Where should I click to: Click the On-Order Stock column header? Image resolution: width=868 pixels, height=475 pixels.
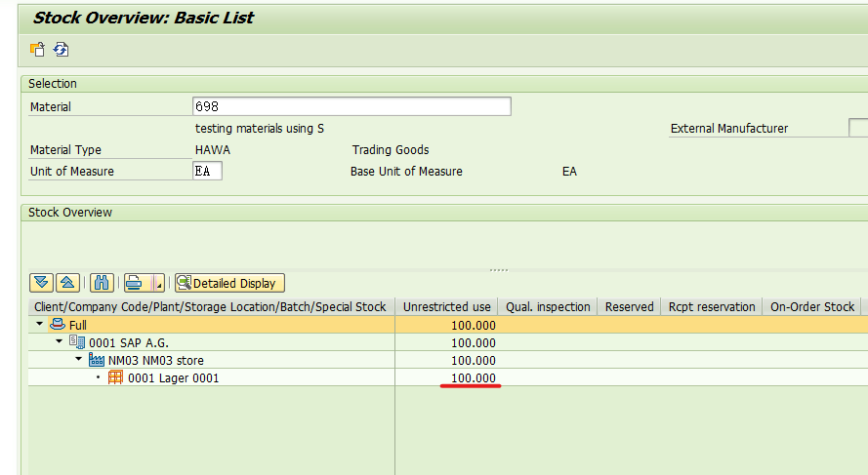(x=812, y=307)
